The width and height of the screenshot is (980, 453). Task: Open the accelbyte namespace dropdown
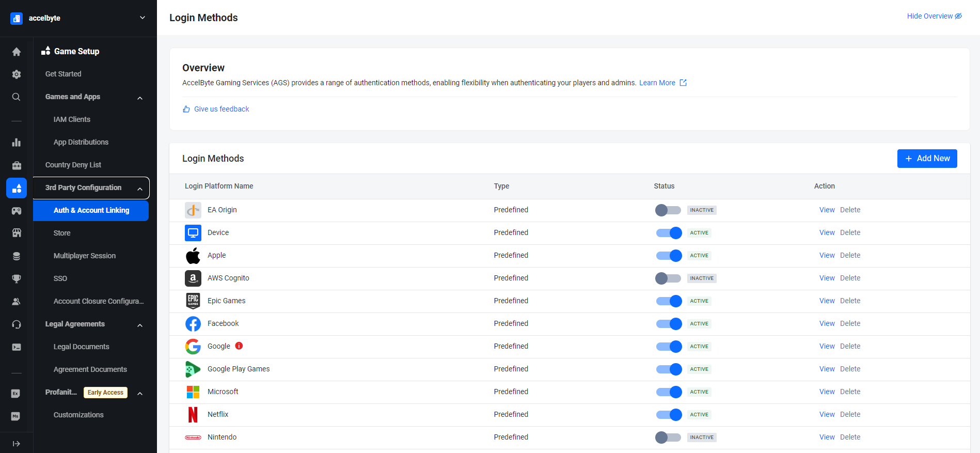[x=143, y=18]
